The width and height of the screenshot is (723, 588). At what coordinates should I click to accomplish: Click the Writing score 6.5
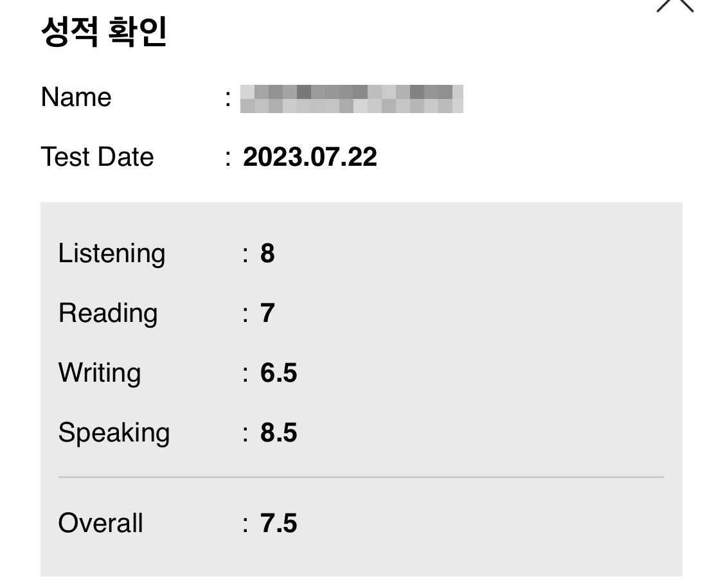[x=278, y=373]
